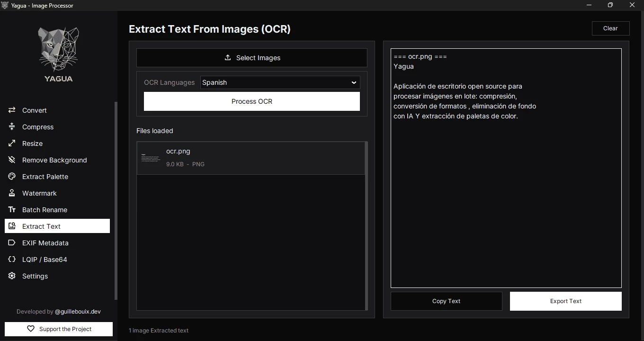
Task: Select the ocr.png file name
Action: [178, 151]
